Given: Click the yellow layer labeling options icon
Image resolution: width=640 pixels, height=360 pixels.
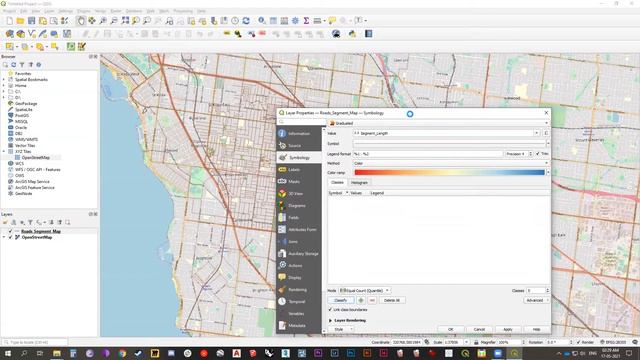Looking at the screenshot, I should click(x=227, y=34).
